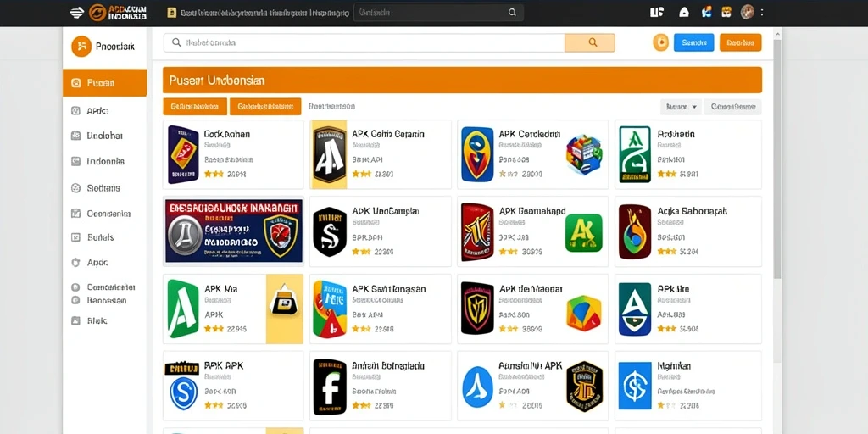Click the icon beside Boriels in sidebar
The image size is (868, 434).
point(75,237)
